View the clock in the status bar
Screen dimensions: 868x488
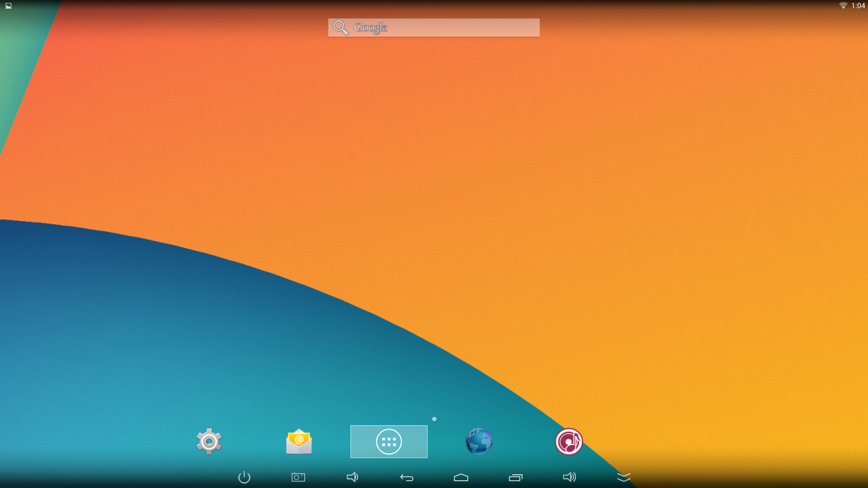click(x=858, y=6)
